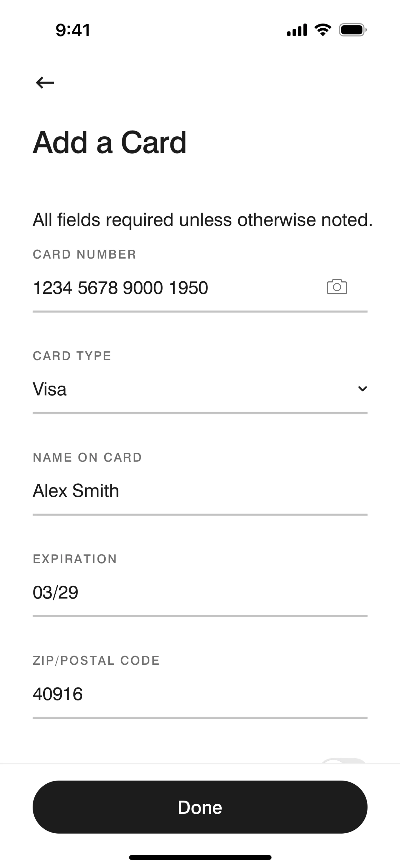Tap the CARD TYPE label
The width and height of the screenshot is (400, 868).
72,356
